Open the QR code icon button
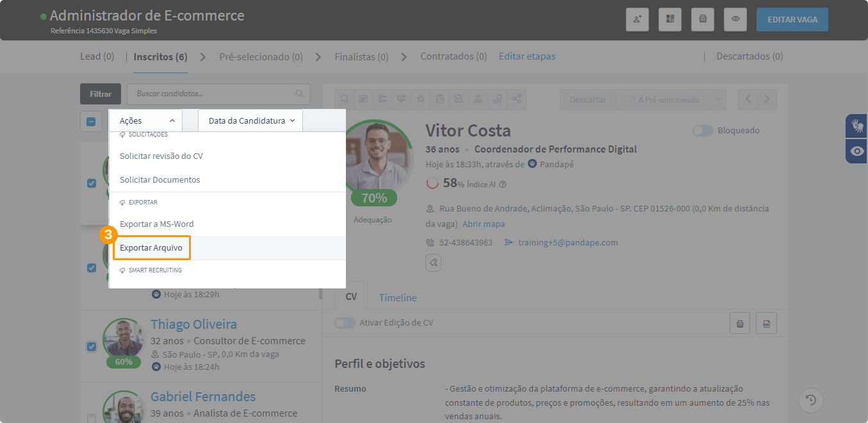Viewport: 868px width, 423px height. tap(670, 19)
